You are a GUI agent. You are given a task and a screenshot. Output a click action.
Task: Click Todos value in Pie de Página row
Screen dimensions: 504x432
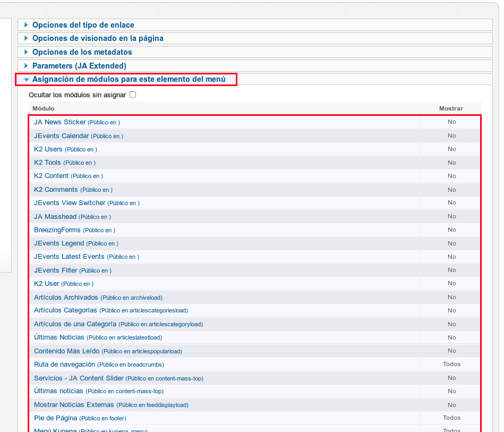click(451, 418)
